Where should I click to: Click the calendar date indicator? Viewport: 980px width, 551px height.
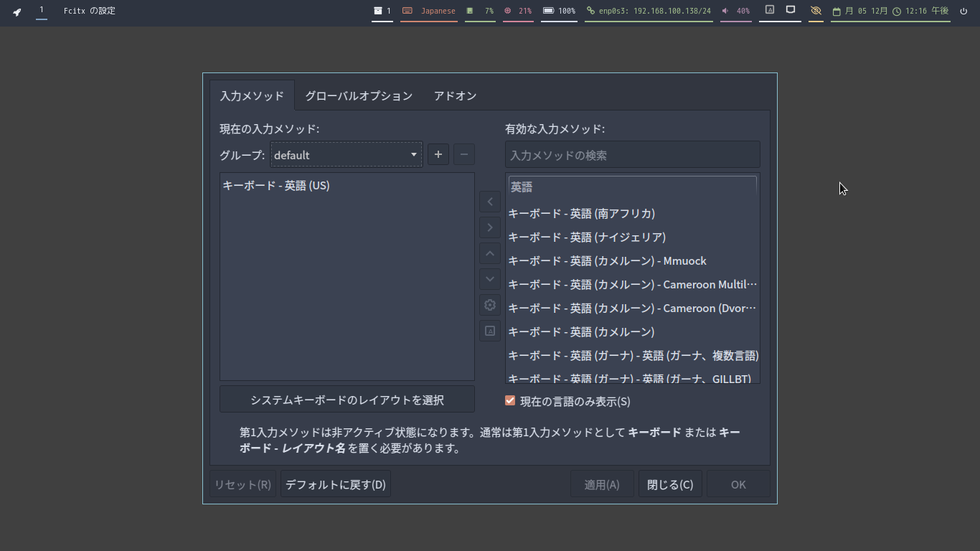tap(859, 11)
